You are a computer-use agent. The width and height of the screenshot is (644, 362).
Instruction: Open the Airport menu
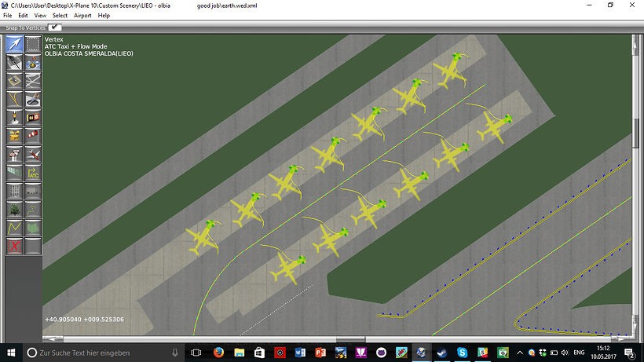coord(82,16)
